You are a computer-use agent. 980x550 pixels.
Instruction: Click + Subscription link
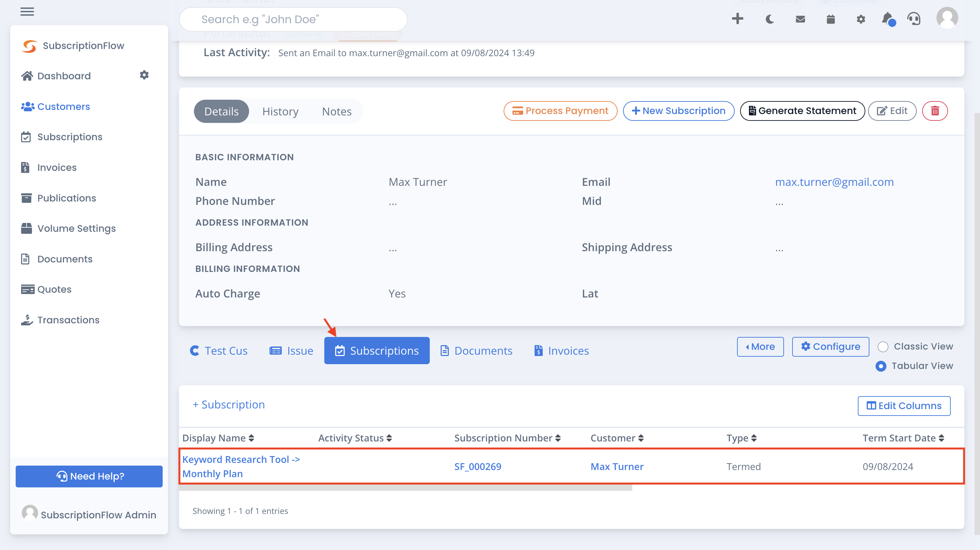(x=229, y=404)
